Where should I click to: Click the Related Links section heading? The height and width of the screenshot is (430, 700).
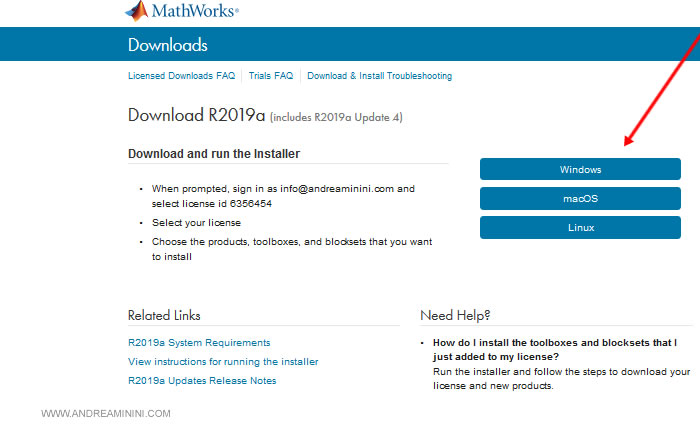(x=164, y=316)
